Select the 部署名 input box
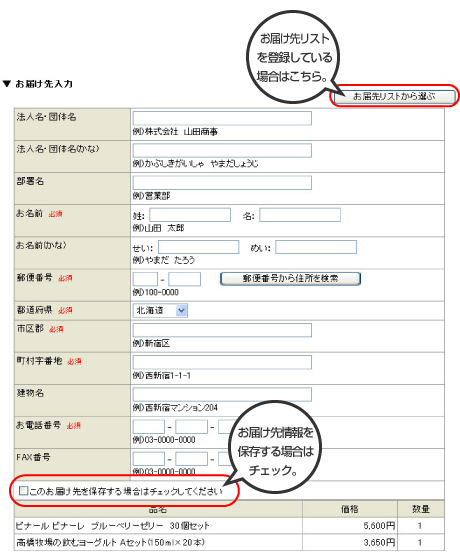Screen dimensions: 460x555 (x=222, y=183)
